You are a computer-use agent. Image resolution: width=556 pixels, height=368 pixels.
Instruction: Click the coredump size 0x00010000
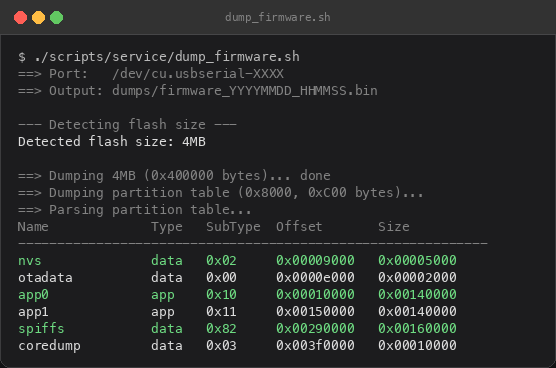417,346
